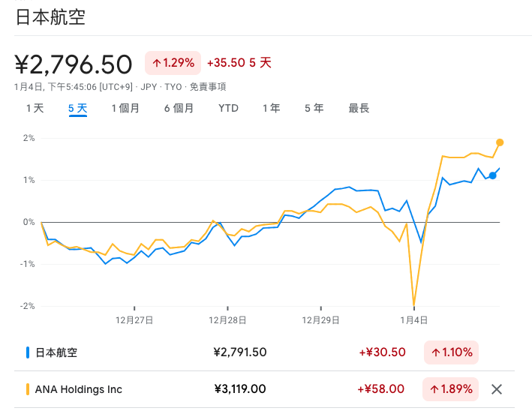Open the ANA Holdings Inc row
532x414 pixels.
(79, 389)
